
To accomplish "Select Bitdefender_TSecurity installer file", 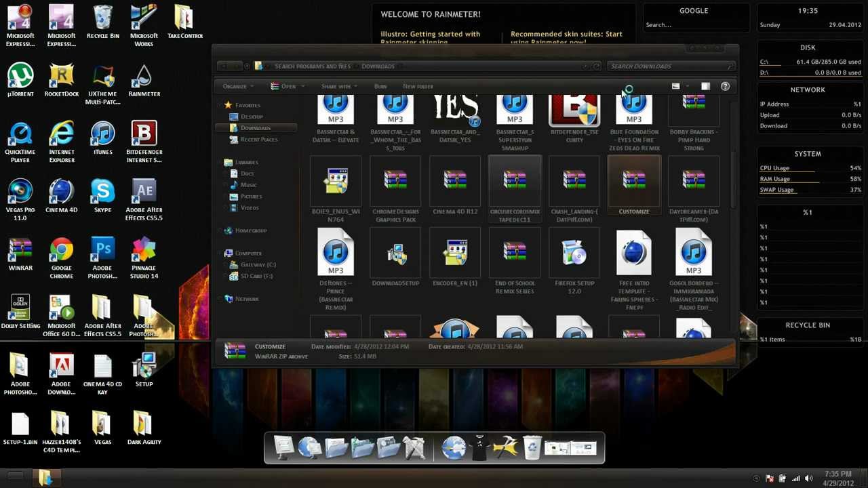I will pyautogui.click(x=574, y=119).
